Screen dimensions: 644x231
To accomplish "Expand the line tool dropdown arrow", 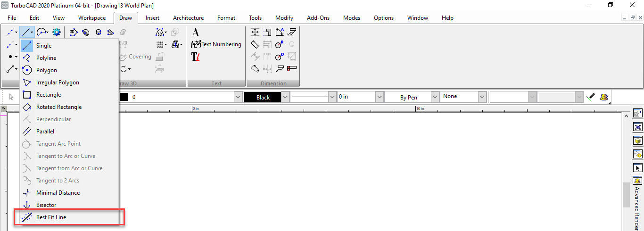I will pyautogui.click(x=32, y=33).
